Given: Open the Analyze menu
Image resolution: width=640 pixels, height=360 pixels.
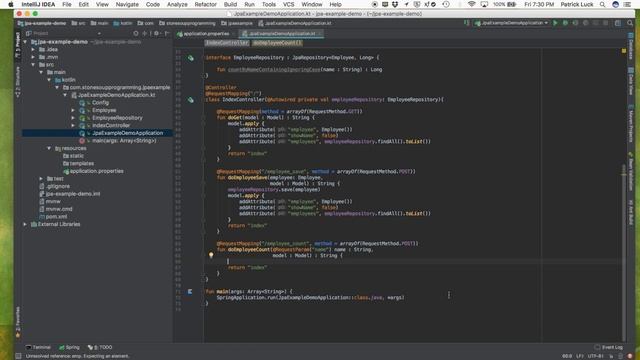Looking at the screenshot, I should coord(177,4).
